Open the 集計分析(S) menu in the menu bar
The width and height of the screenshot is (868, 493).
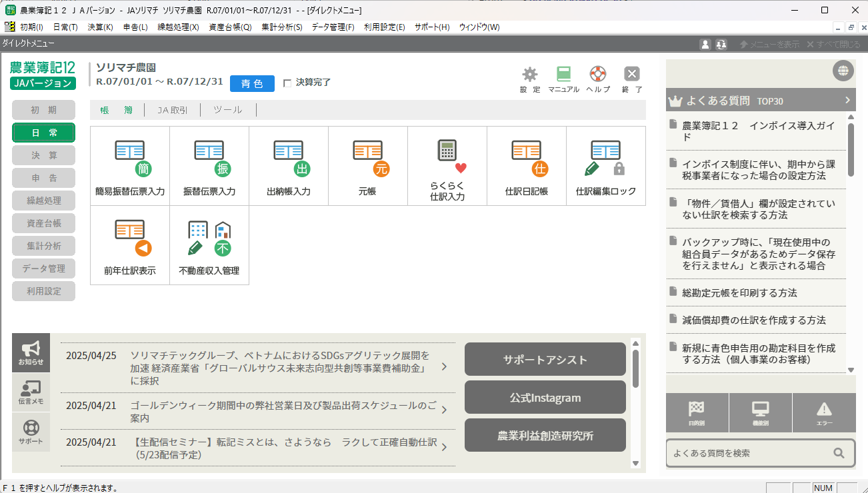(x=281, y=27)
